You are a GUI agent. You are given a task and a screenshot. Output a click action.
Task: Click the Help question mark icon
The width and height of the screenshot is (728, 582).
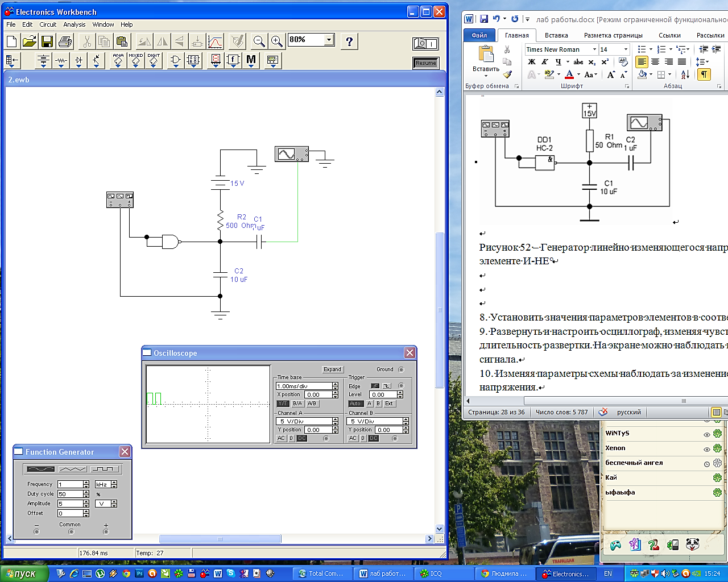[349, 41]
